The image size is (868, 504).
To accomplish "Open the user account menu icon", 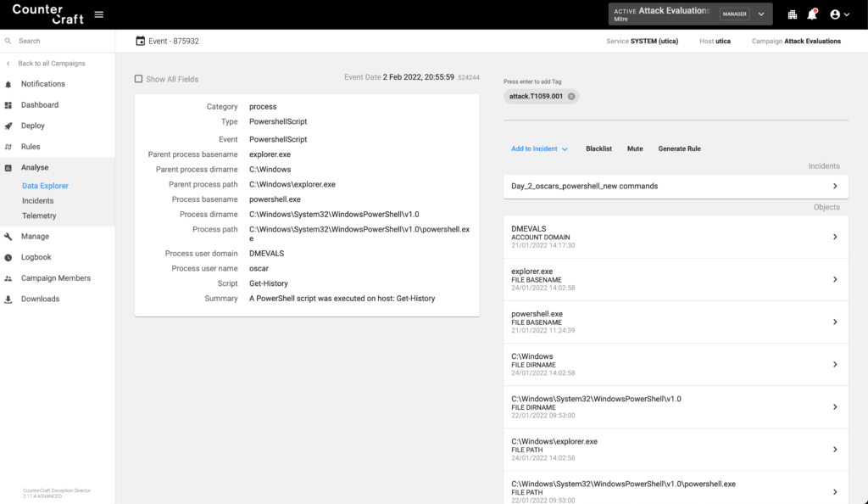I will pyautogui.click(x=839, y=14).
